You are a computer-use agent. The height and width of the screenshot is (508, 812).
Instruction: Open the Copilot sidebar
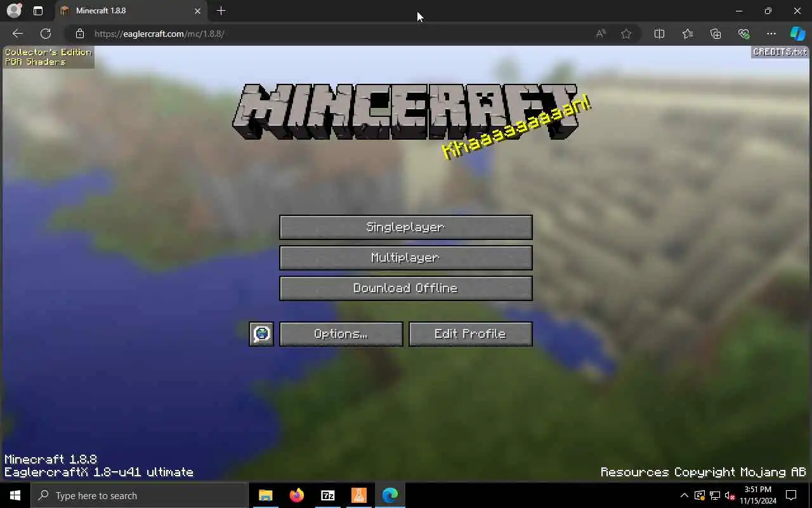point(797,34)
